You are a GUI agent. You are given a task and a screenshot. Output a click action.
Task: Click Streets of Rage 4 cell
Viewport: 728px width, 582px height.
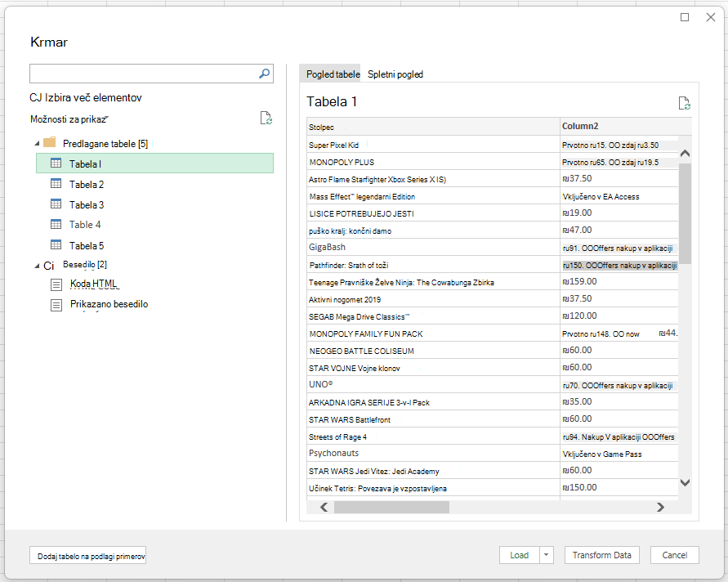(x=433, y=437)
